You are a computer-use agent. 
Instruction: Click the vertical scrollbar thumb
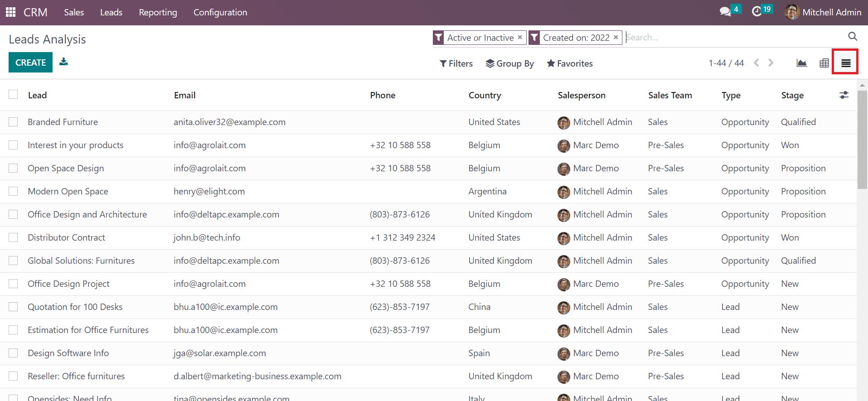863,139
